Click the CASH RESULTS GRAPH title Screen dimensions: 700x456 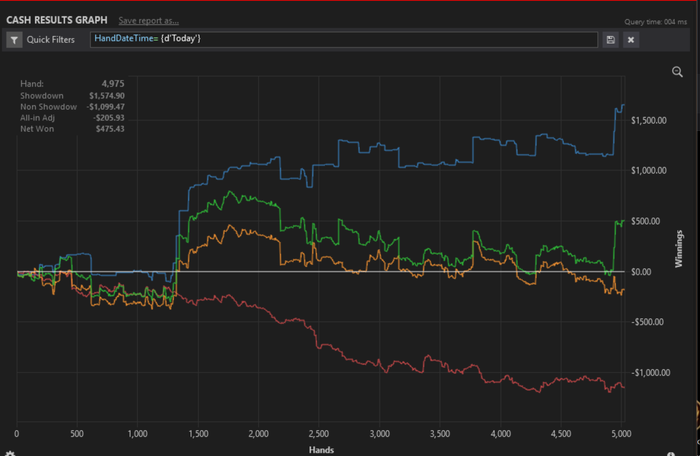pos(57,20)
